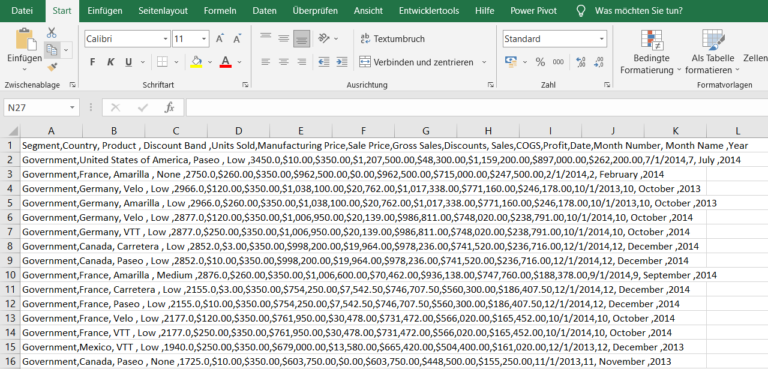Viewport: 768px width, 369px height.
Task: Click the formula bar input
Action: [477, 108]
